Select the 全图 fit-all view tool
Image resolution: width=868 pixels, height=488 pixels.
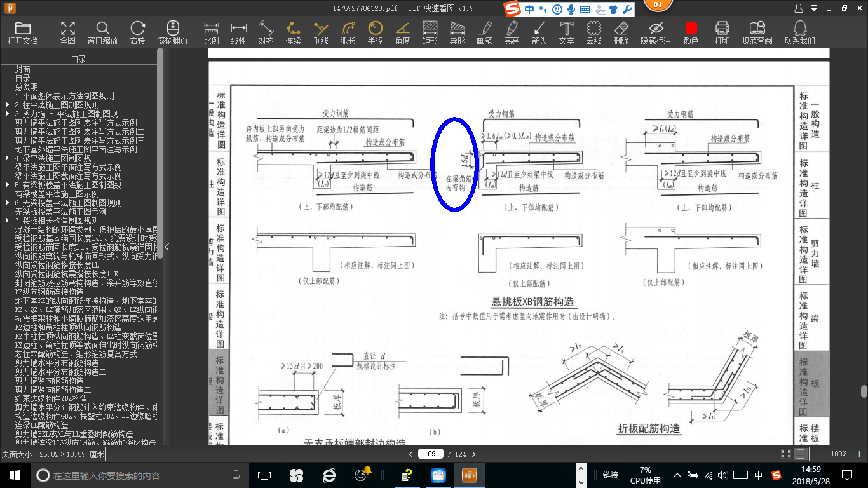tap(68, 32)
